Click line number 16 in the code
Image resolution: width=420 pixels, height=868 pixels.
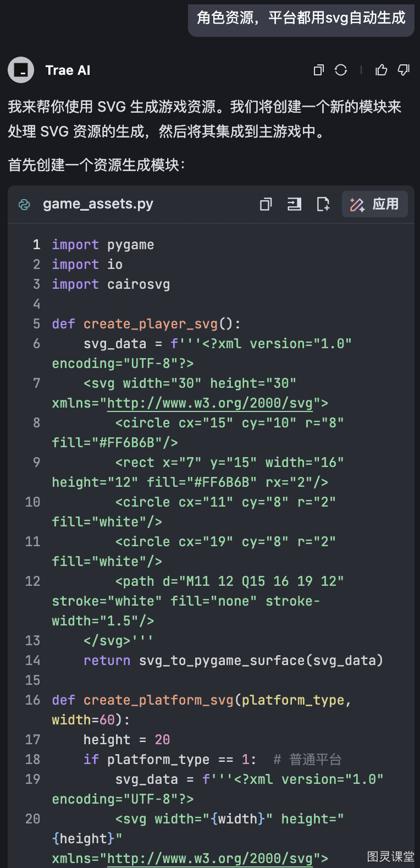click(x=33, y=700)
